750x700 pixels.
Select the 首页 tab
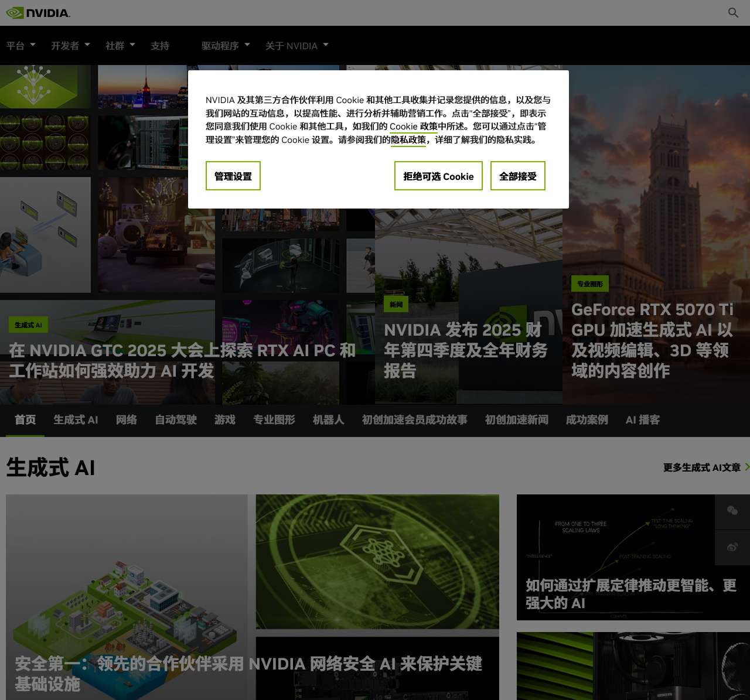pyautogui.click(x=25, y=420)
